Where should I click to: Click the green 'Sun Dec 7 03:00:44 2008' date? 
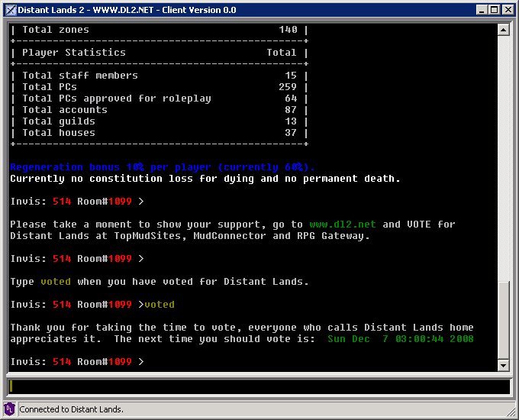401,339
